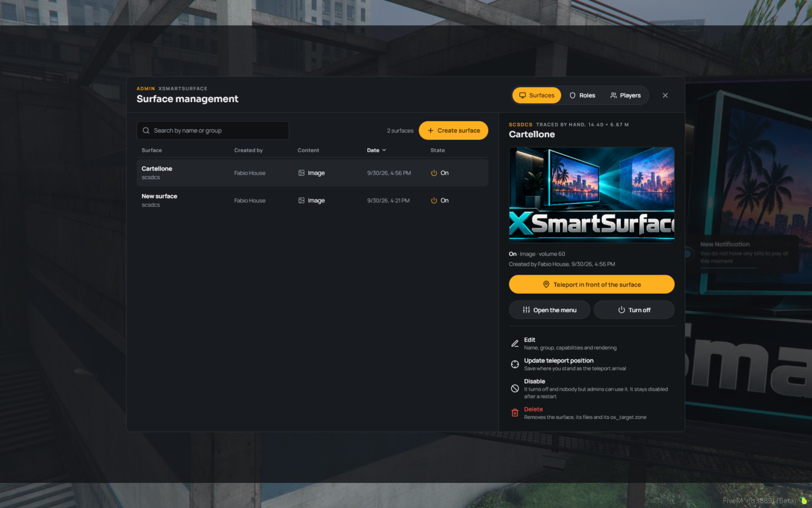Open the Players tab
Viewport: 812px width, 508px height.
coord(625,95)
